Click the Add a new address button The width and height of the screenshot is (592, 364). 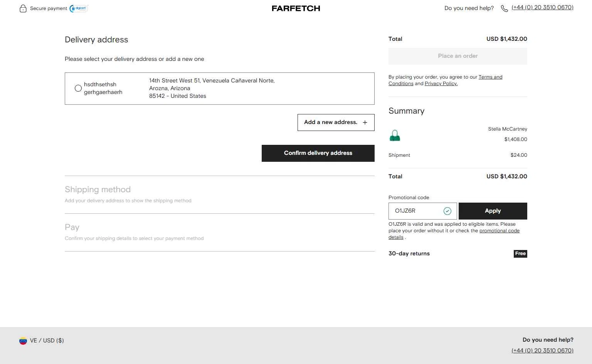tap(336, 122)
